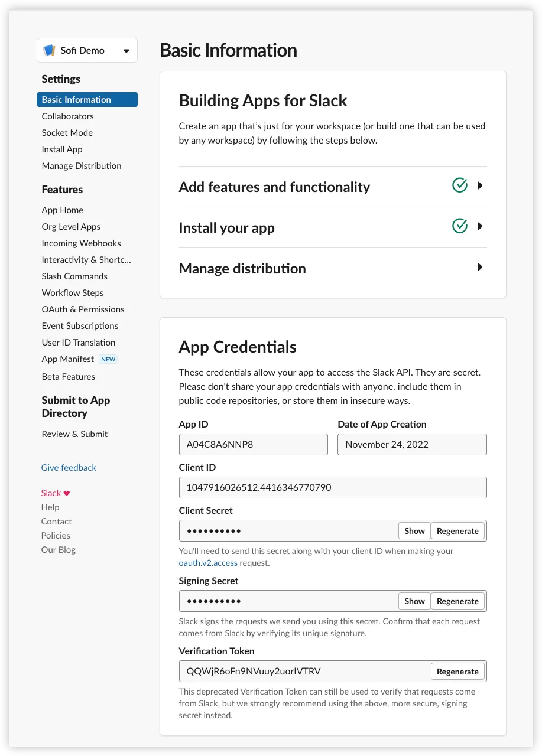Open Org Level Apps
The height and width of the screenshot is (756, 542).
tap(71, 227)
